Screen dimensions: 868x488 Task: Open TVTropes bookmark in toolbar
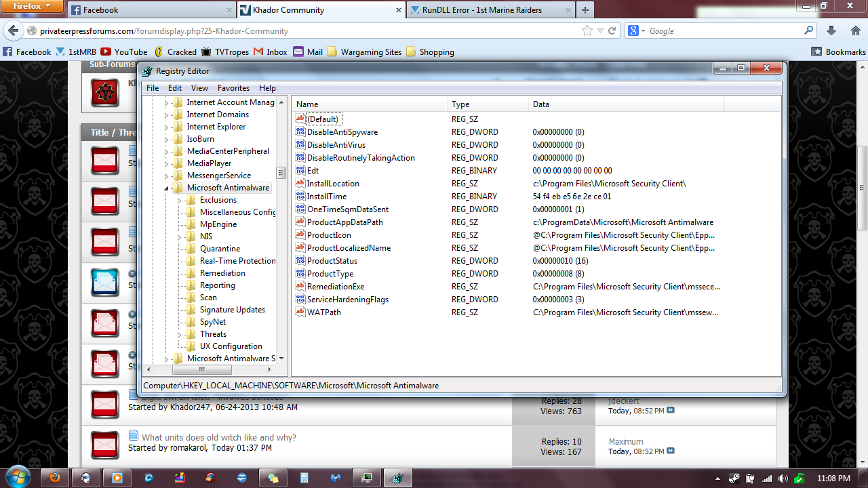coord(225,52)
